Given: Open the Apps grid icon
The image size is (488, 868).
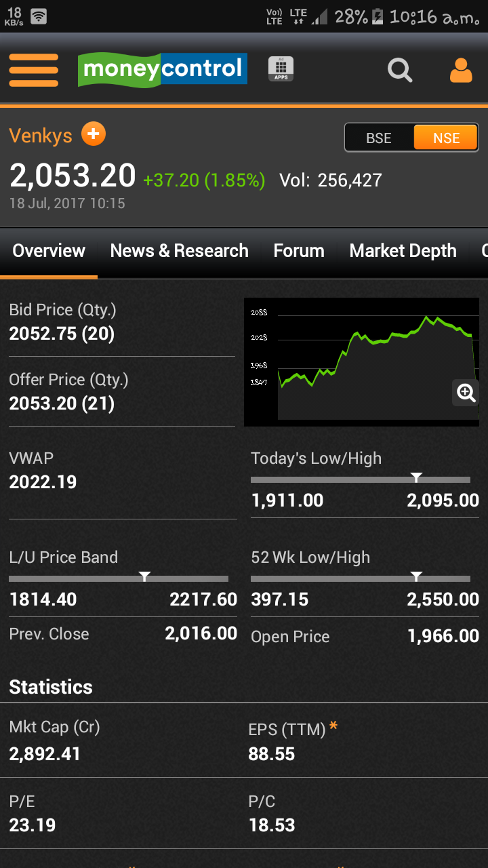Looking at the screenshot, I should click(x=281, y=69).
